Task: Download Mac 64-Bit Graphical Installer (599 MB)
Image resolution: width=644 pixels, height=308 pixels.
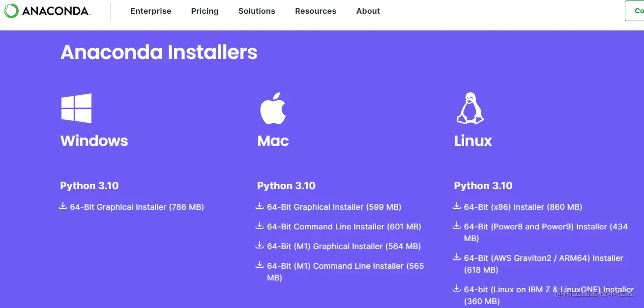Action: [334, 207]
